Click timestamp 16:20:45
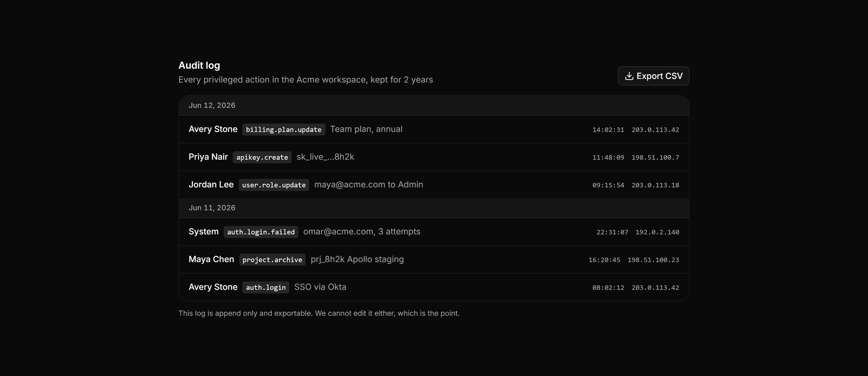The height and width of the screenshot is (376, 868). pos(604,260)
